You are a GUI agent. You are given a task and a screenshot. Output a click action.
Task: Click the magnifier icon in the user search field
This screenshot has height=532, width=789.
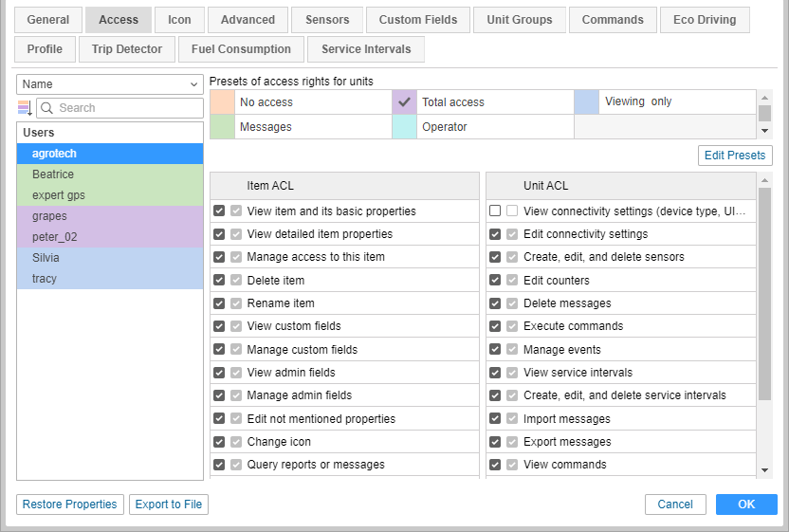tap(47, 108)
